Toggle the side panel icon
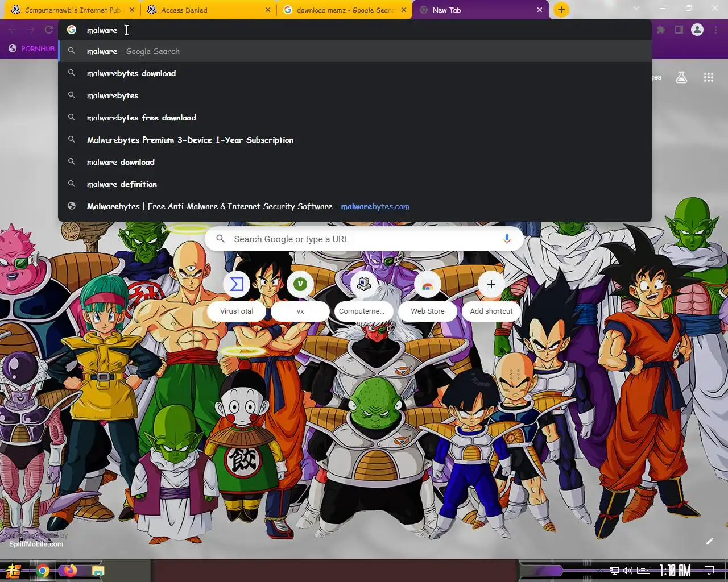Screen dimensions: 728x582 click(x=679, y=30)
